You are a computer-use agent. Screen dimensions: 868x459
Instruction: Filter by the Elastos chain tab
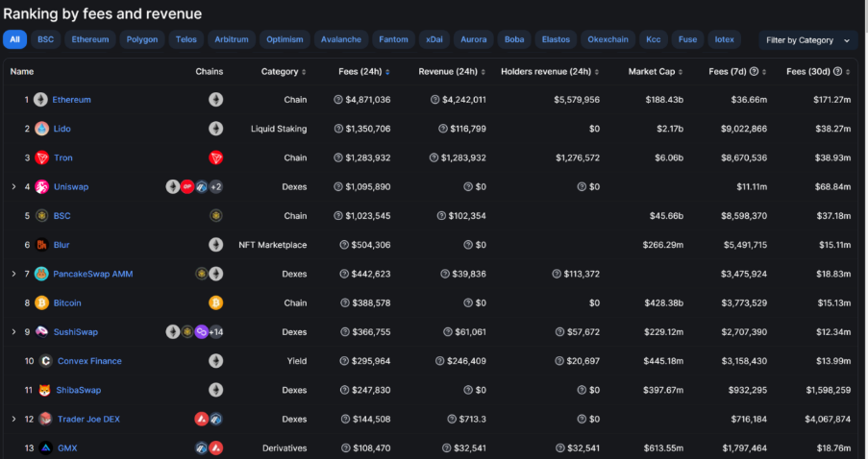(x=556, y=39)
